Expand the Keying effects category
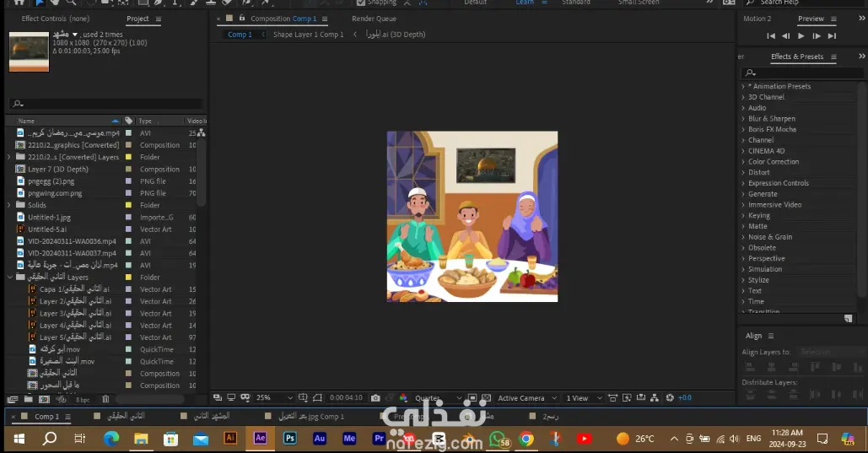This screenshot has height=453, width=868. click(743, 215)
